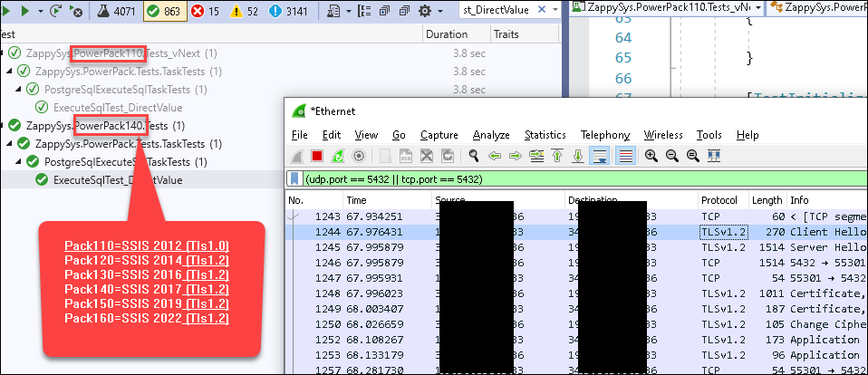Reset packet text to normal size

(693, 156)
